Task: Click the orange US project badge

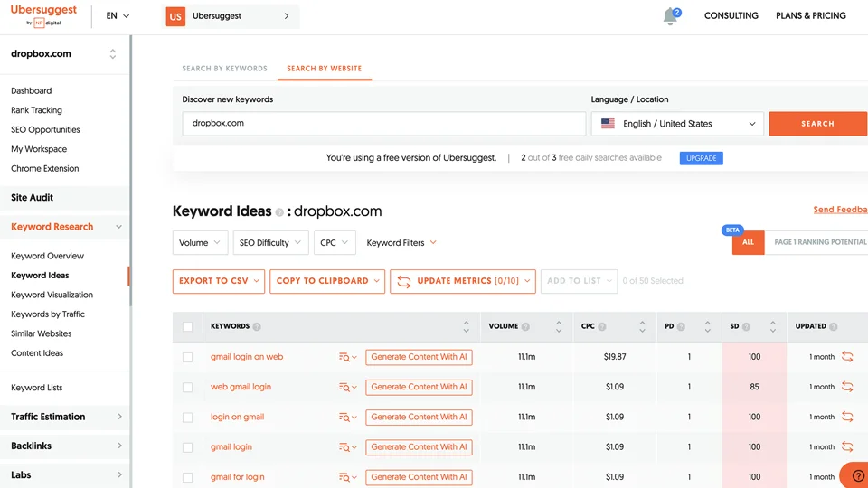Action: tap(175, 16)
